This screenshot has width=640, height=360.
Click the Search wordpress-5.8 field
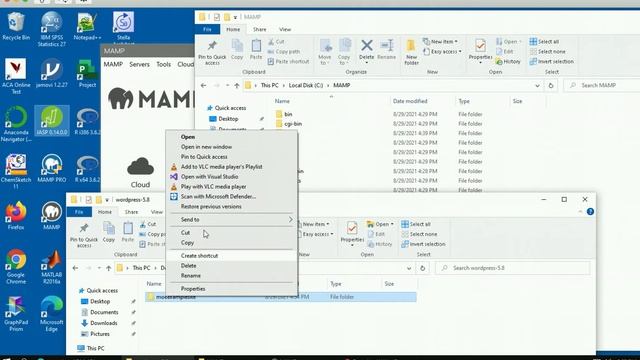click(513, 268)
